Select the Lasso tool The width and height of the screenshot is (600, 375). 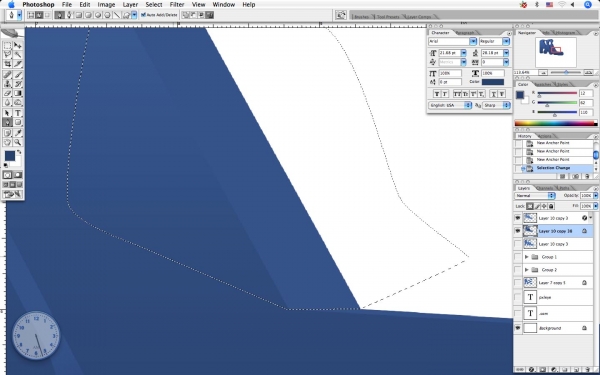click(x=7, y=54)
